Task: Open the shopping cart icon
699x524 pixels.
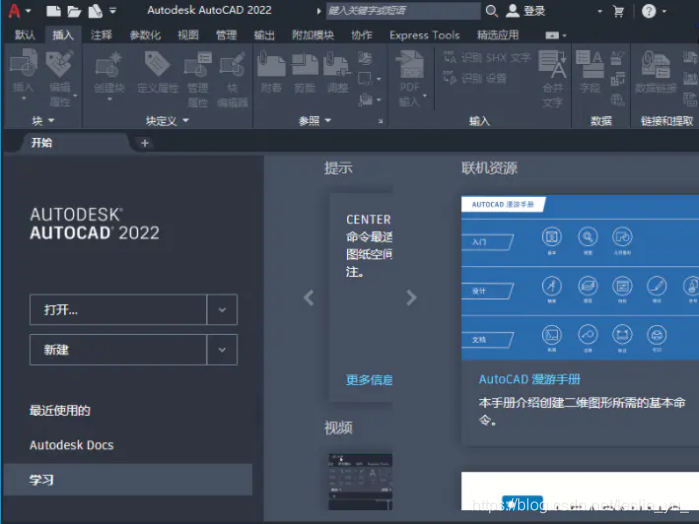Action: click(618, 11)
